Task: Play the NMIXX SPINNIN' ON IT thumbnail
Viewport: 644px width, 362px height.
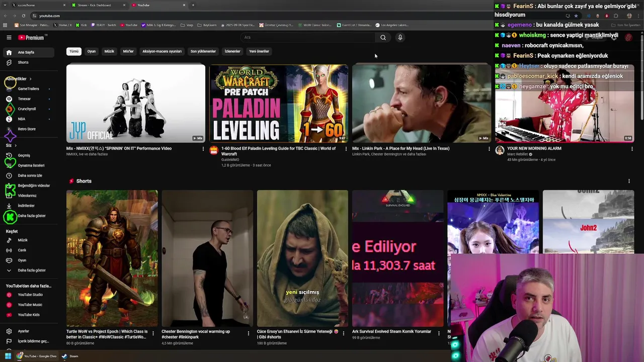Action: (136, 103)
